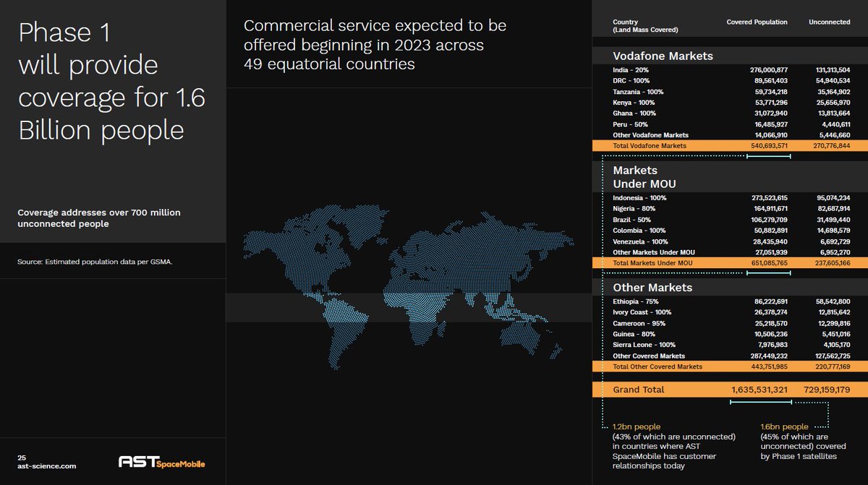The image size is (868, 485).
Task: Click the slide page number 25
Action: coord(21,458)
